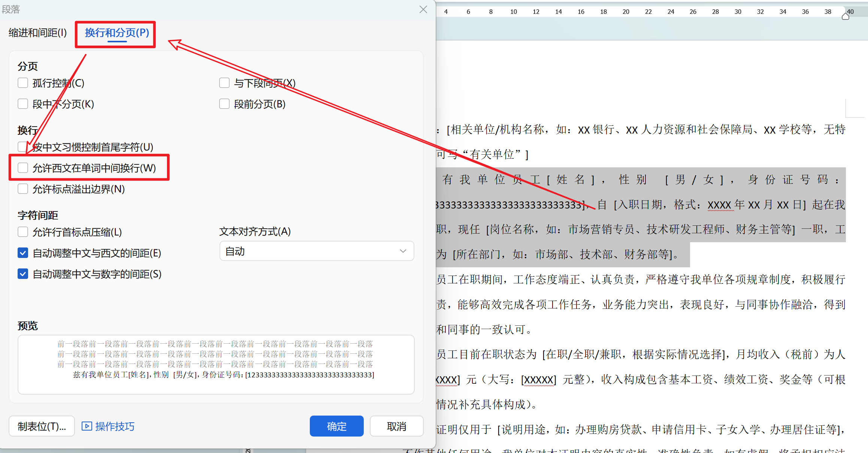Click the right indent marker on ruler

tap(845, 16)
